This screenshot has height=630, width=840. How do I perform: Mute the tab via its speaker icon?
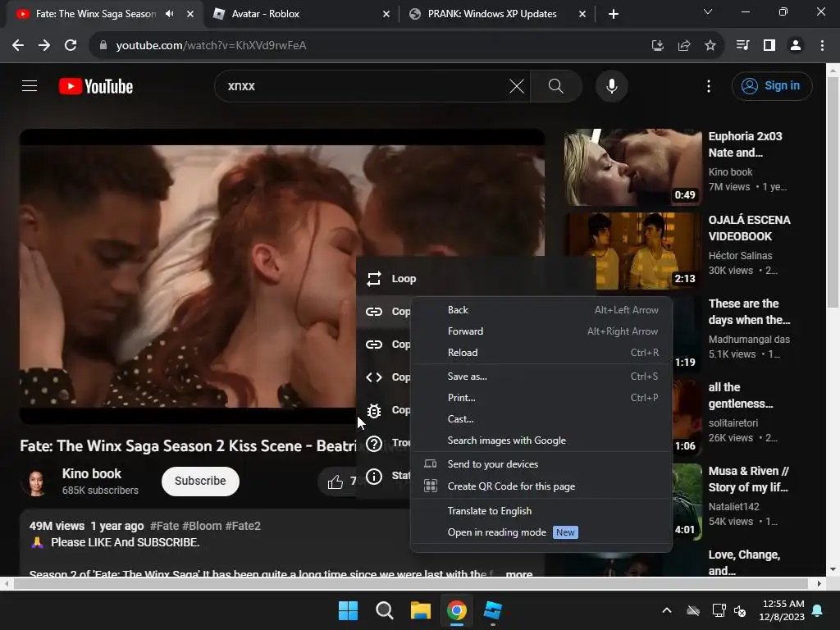coord(170,14)
